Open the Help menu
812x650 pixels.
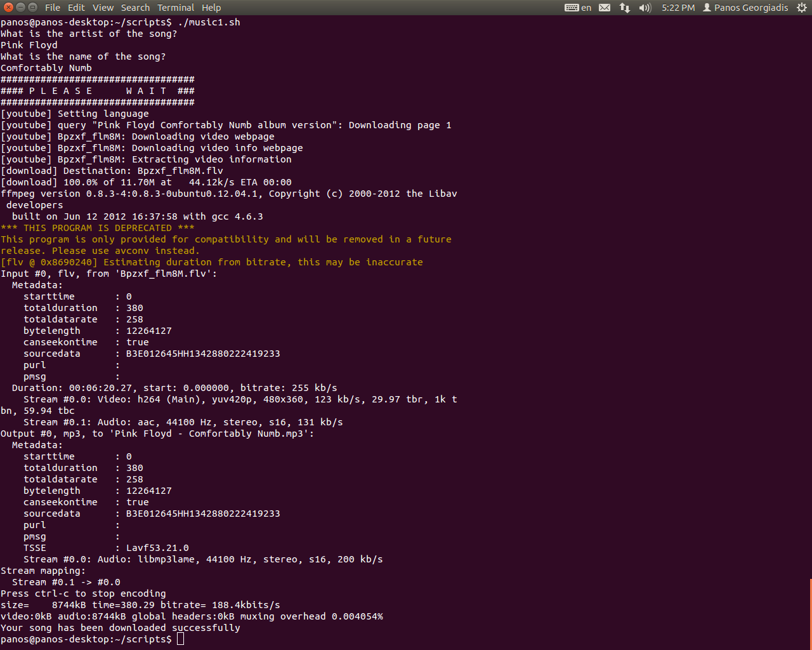211,8
